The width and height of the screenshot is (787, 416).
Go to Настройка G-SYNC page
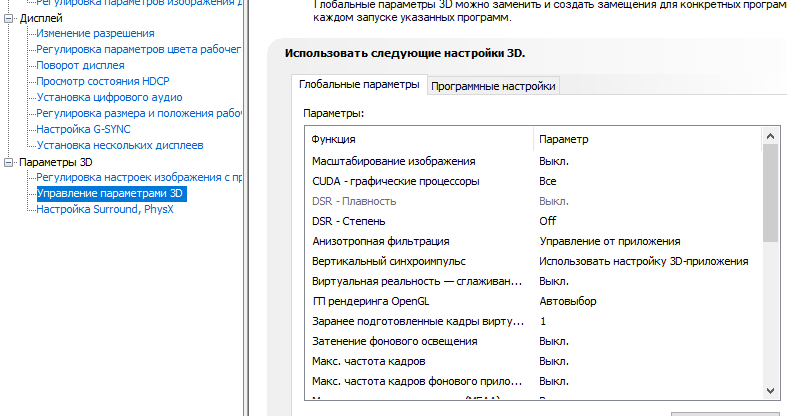point(83,129)
